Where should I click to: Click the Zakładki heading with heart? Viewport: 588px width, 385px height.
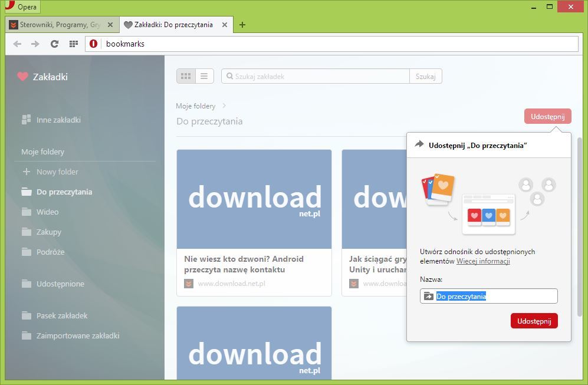click(x=42, y=77)
